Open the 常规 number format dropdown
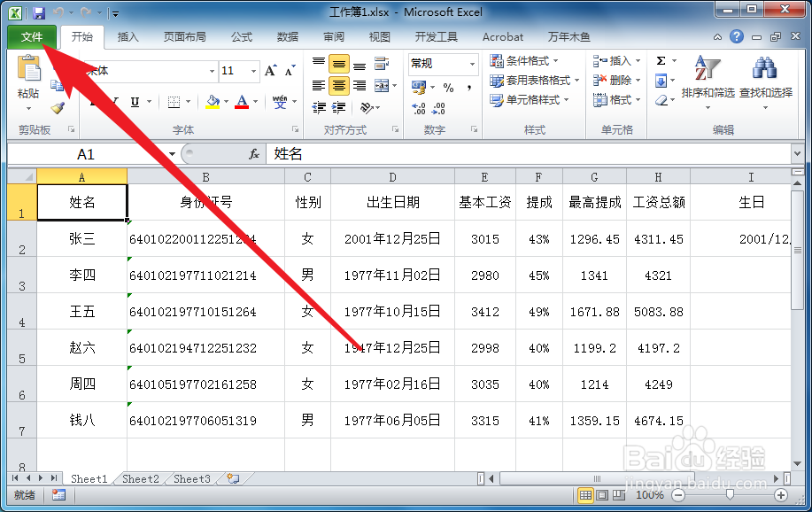Image resolution: width=812 pixels, height=512 pixels. (x=472, y=64)
